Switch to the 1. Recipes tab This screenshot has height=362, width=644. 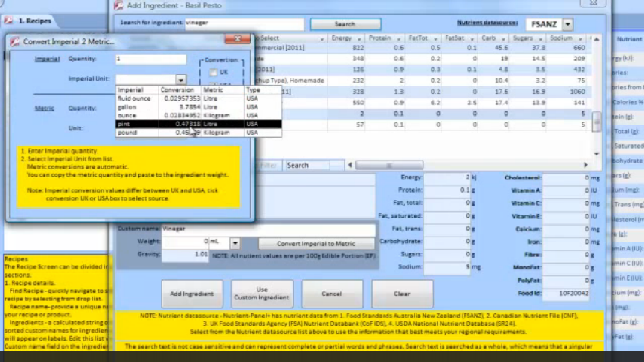(x=35, y=21)
